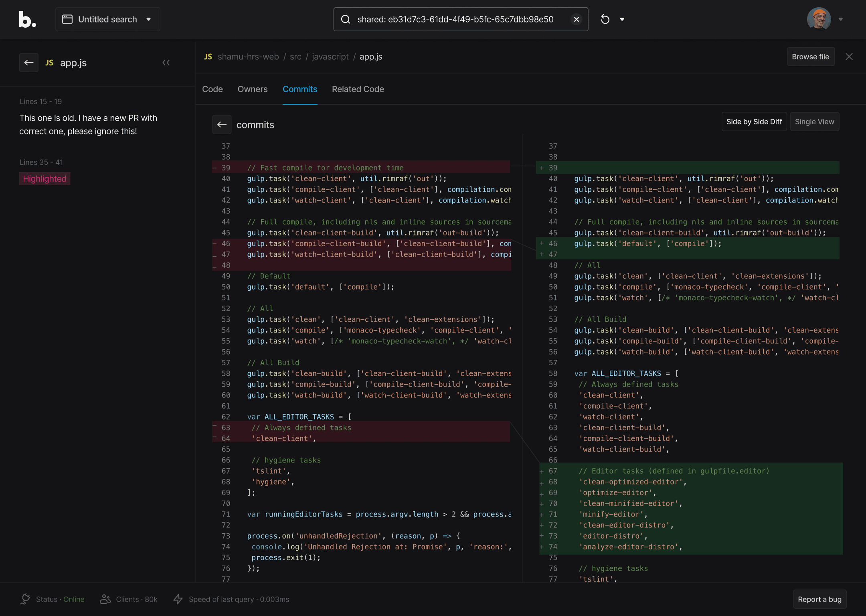The height and width of the screenshot is (616, 866).
Task: Go back from app.js in sidebar
Action: (x=29, y=63)
